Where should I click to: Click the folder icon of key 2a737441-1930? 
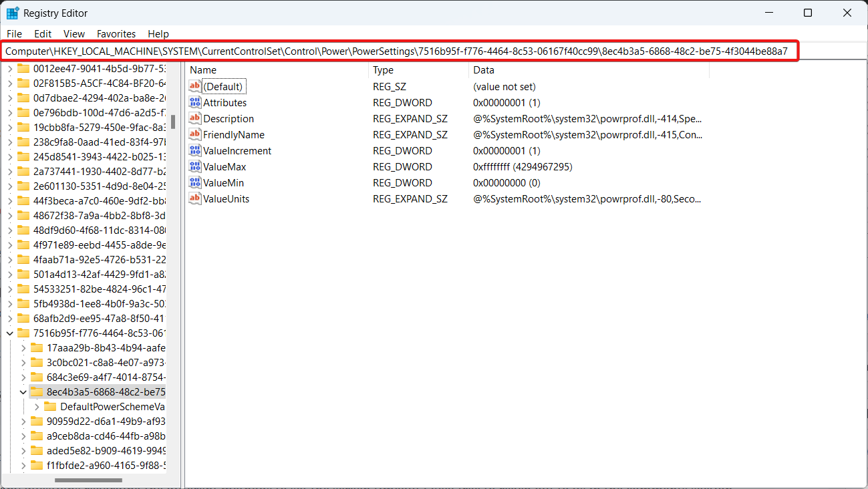(23, 171)
